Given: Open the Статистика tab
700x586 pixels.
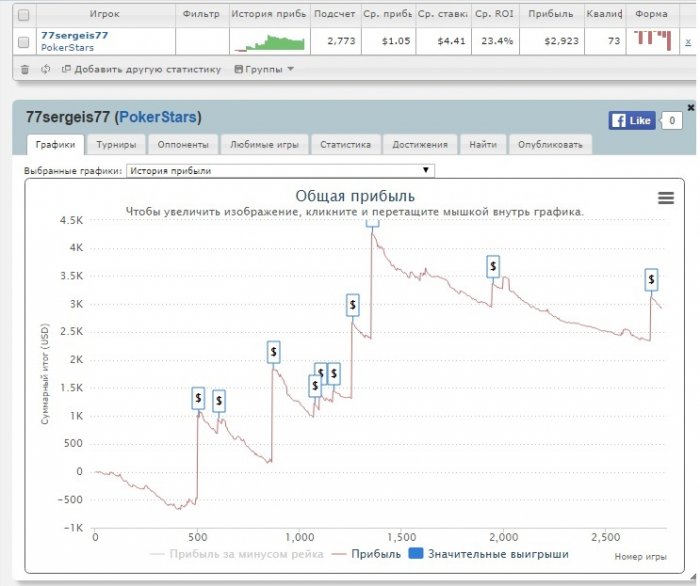Looking at the screenshot, I should [346, 145].
